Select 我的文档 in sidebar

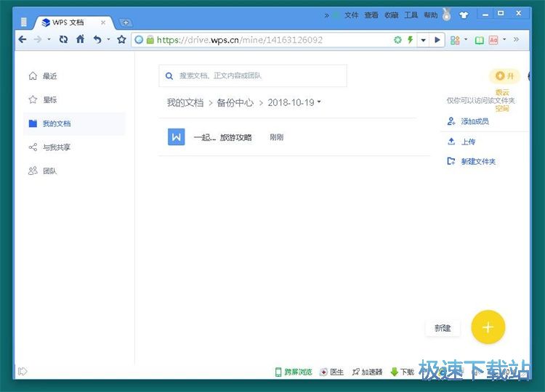point(74,123)
